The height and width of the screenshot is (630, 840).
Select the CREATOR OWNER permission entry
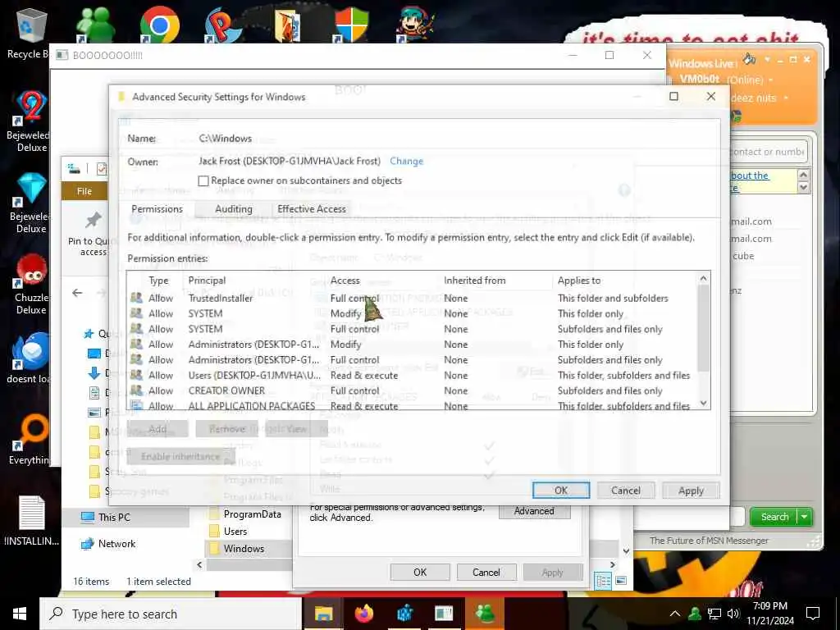(413, 391)
